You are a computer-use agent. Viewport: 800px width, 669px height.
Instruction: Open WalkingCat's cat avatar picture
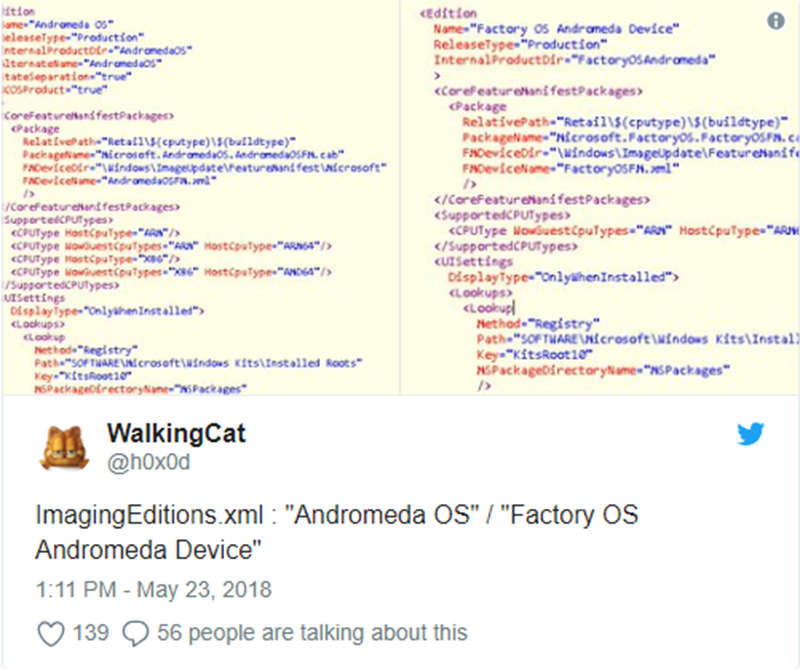click(x=62, y=446)
